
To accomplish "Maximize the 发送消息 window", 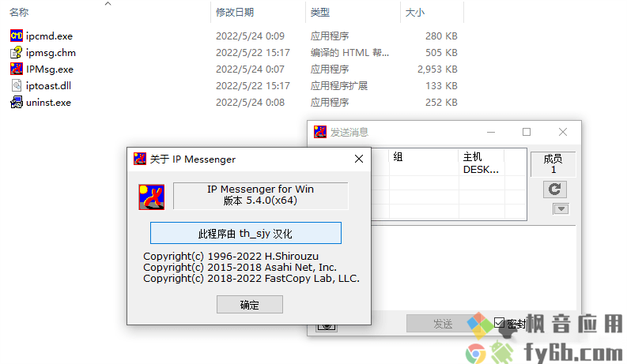I will pos(527,132).
